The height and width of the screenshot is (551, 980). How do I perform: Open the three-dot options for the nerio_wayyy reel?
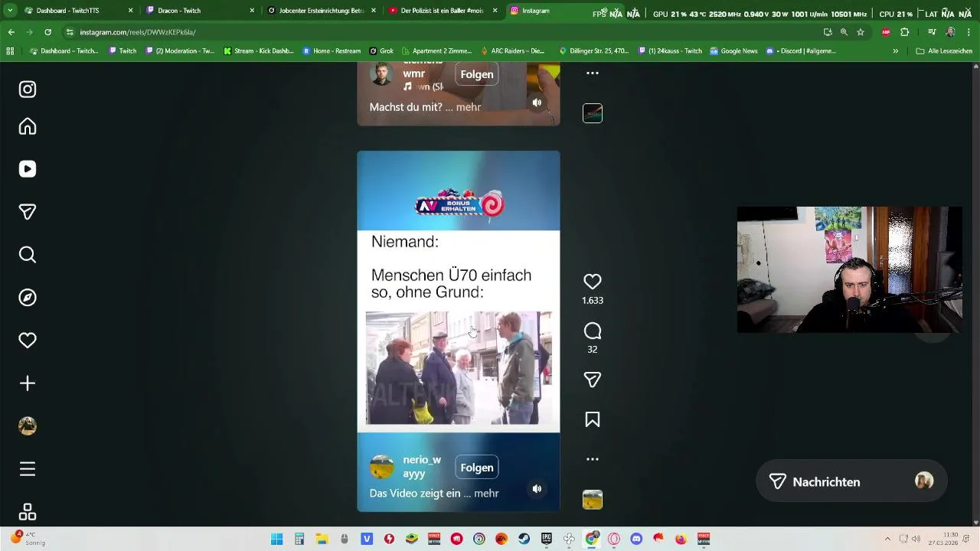click(593, 459)
